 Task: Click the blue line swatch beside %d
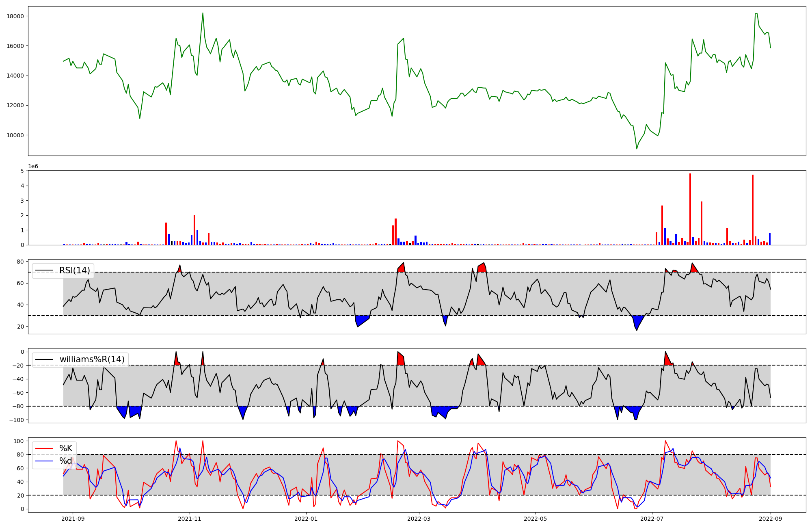click(44, 461)
